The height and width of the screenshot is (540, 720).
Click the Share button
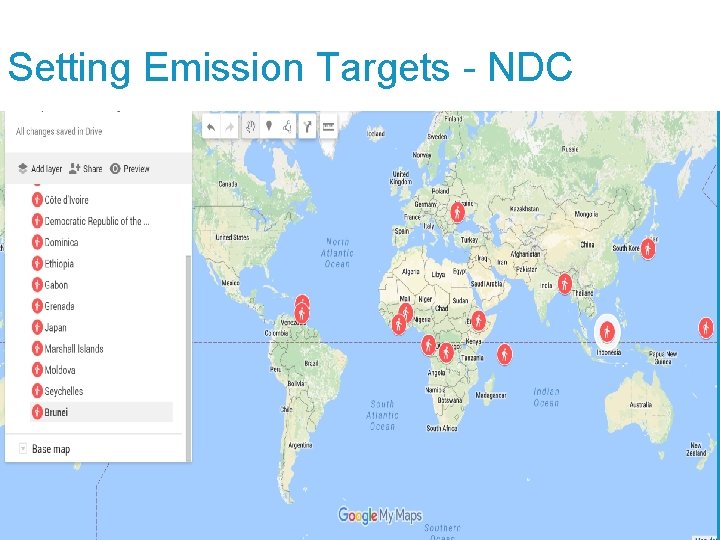(x=85, y=169)
